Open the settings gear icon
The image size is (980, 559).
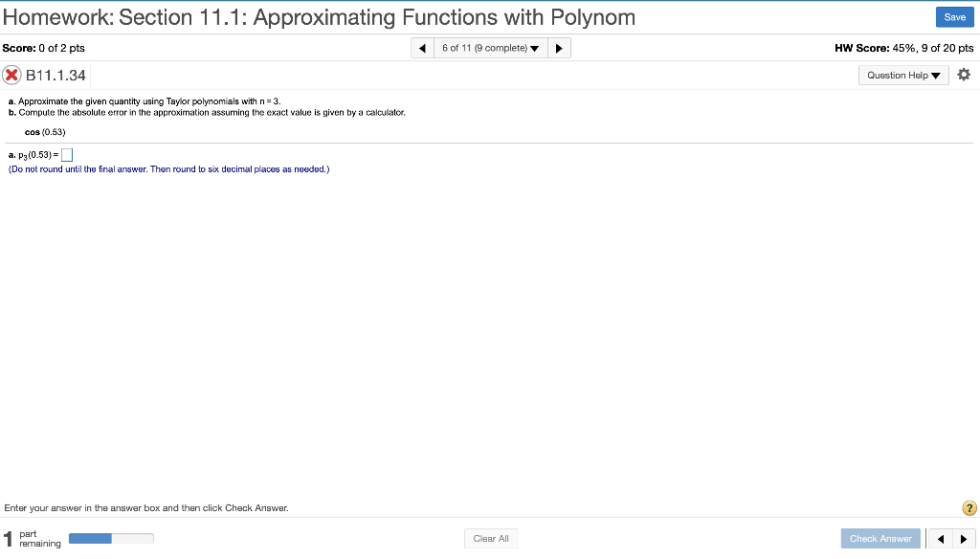pyautogui.click(x=964, y=74)
